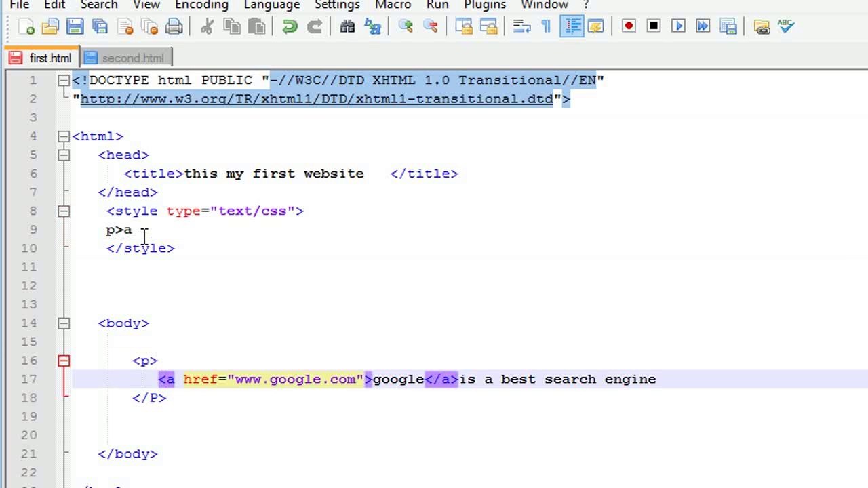
Task: Open the Macro menu
Action: click(x=393, y=5)
